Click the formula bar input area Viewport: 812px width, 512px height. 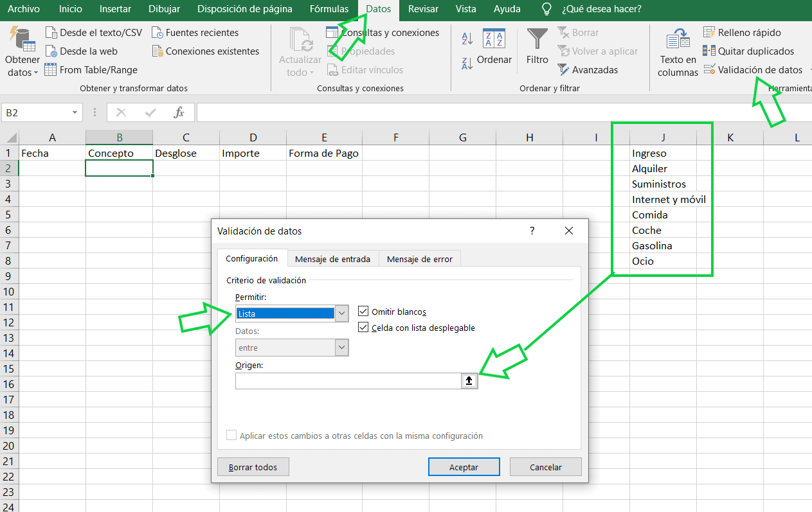[504, 112]
